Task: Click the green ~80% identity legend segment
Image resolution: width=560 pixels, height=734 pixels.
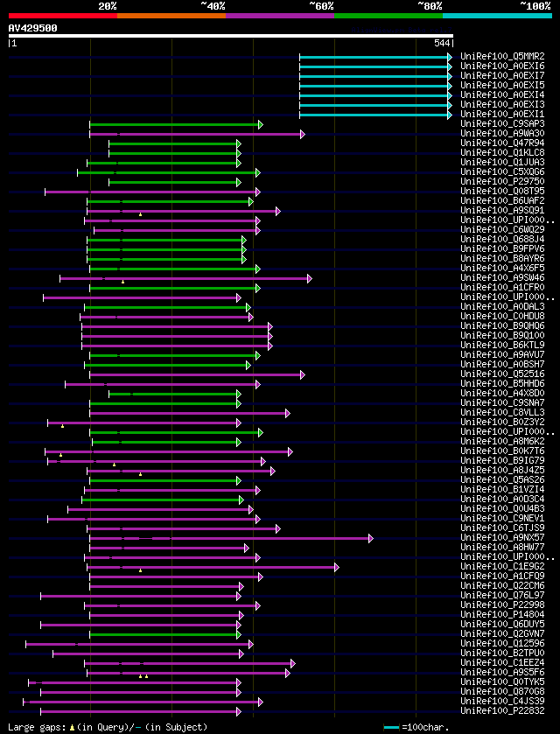Action: (388, 16)
